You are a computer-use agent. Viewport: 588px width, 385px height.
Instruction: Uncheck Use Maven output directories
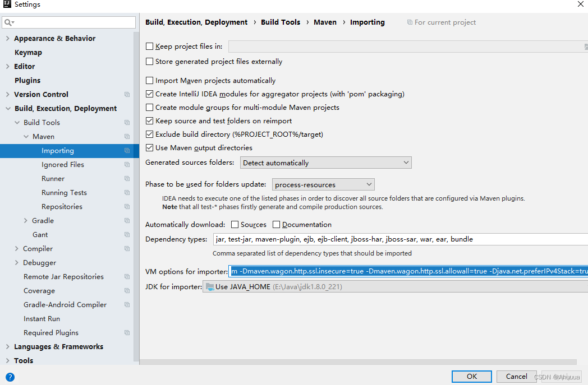(x=149, y=147)
